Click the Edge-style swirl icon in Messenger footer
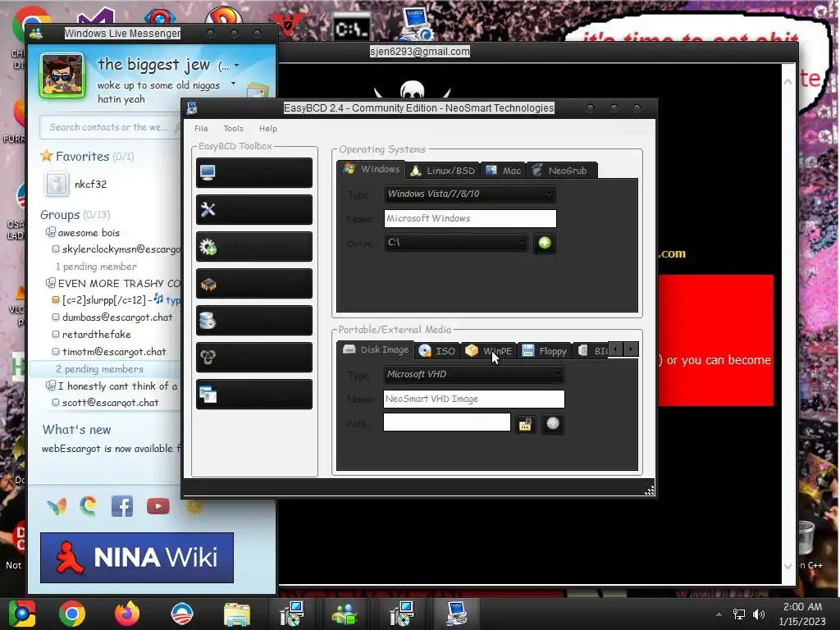The height and width of the screenshot is (630, 840). [x=89, y=505]
